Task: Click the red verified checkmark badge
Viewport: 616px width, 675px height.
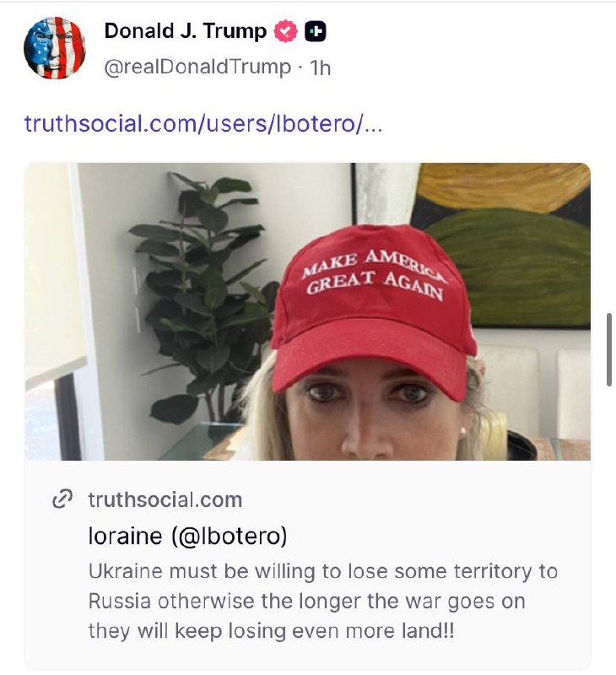Action: (x=286, y=31)
